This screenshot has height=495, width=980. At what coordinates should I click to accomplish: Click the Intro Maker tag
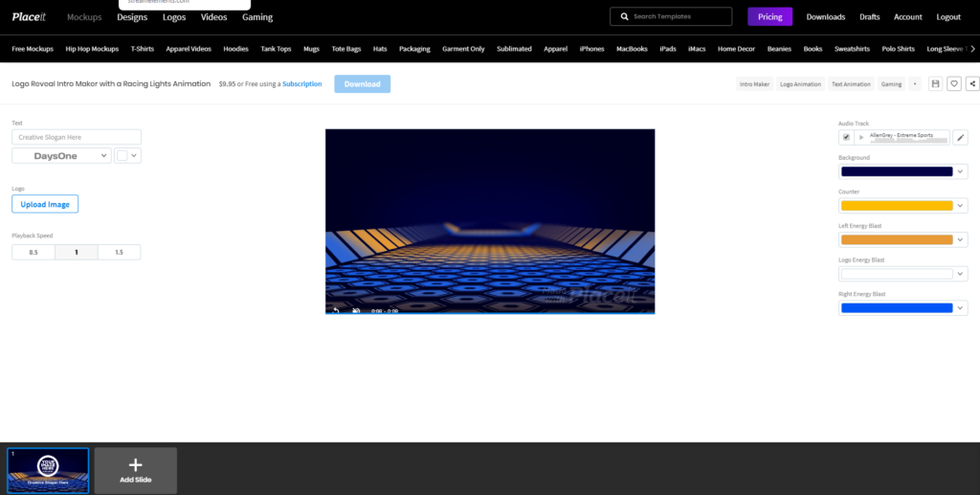[x=754, y=83]
